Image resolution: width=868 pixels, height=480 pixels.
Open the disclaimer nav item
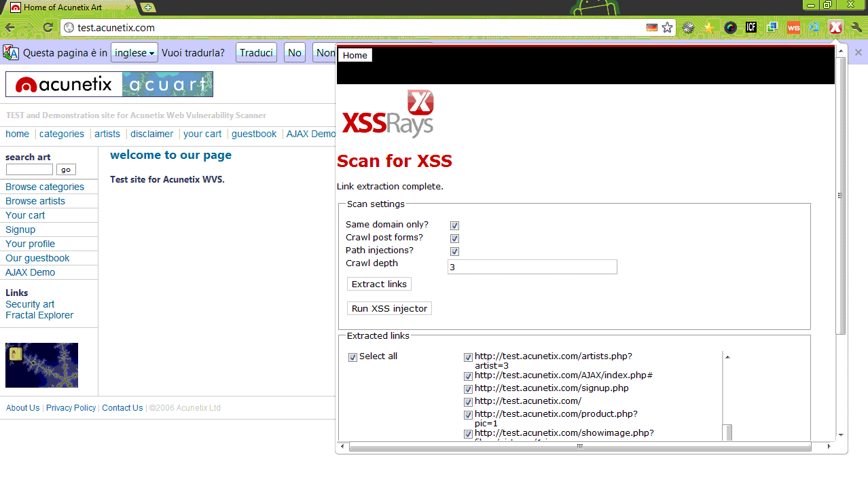[152, 134]
